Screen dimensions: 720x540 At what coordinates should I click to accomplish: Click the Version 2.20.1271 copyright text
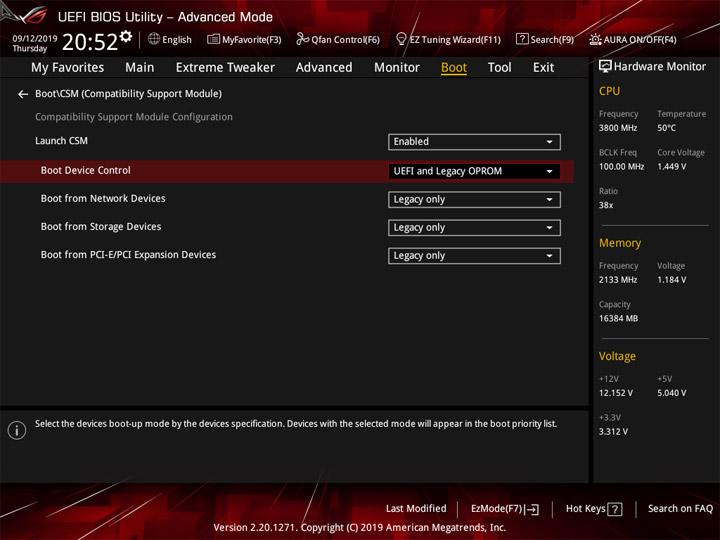[360, 528]
